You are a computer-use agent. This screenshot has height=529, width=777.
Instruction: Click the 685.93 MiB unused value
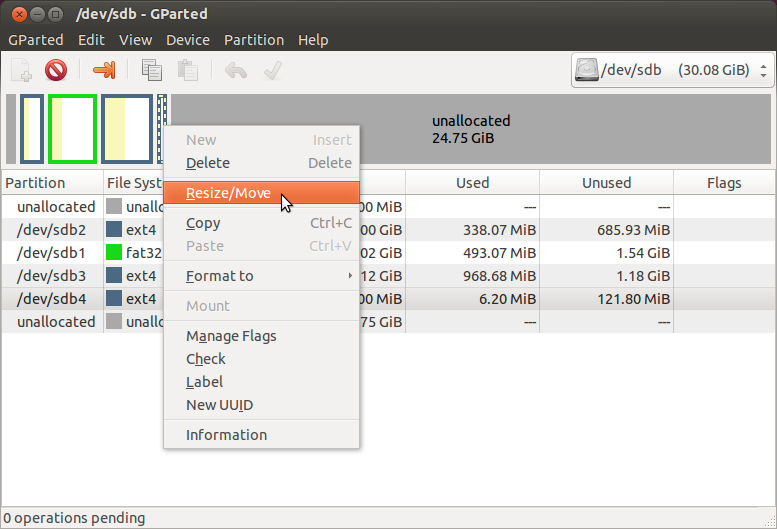[x=633, y=230]
